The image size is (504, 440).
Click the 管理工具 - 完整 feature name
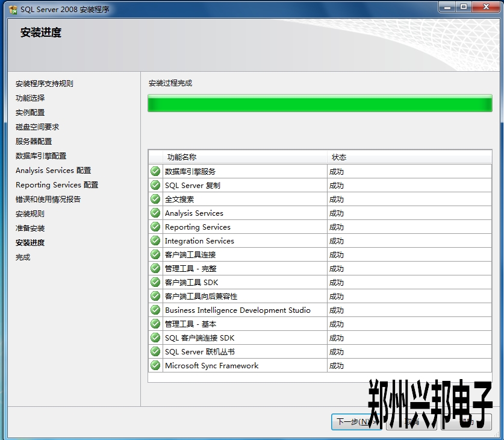click(x=191, y=269)
